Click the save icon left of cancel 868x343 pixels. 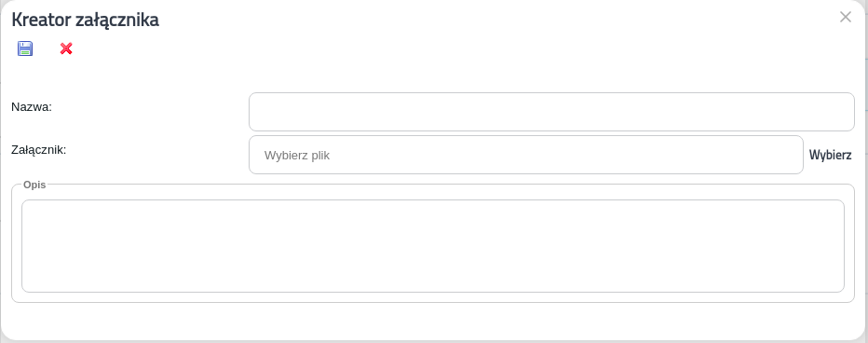pyautogui.click(x=25, y=48)
